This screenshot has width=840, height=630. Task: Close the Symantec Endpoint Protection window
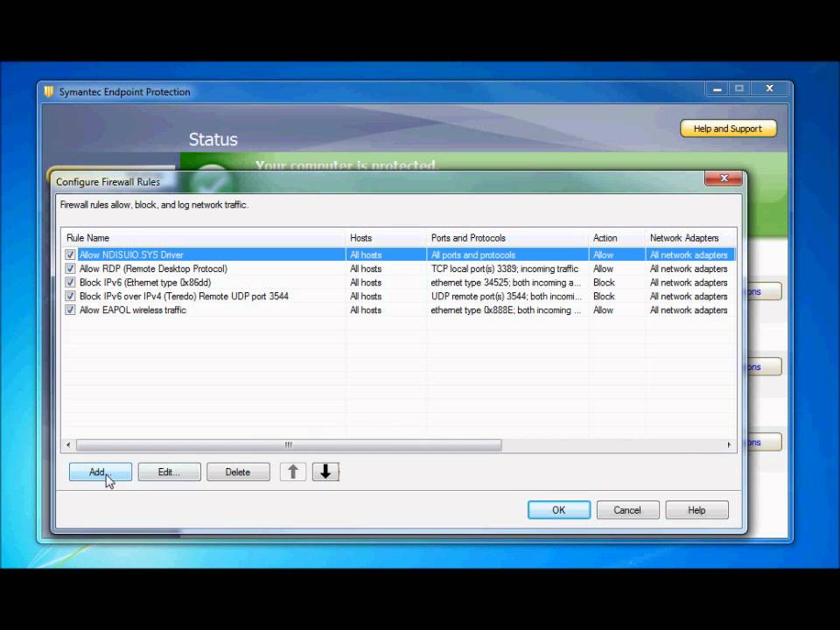[770, 89]
